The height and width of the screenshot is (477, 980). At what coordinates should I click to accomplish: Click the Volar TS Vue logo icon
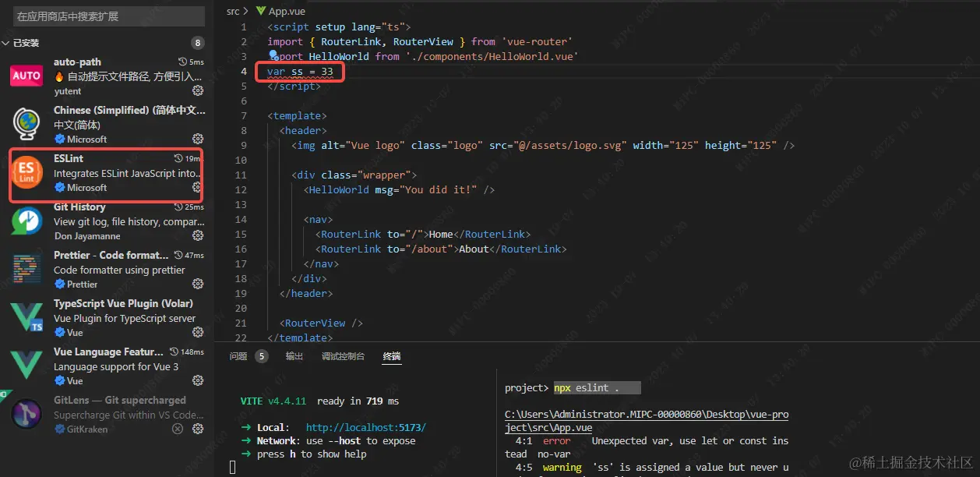(26, 317)
